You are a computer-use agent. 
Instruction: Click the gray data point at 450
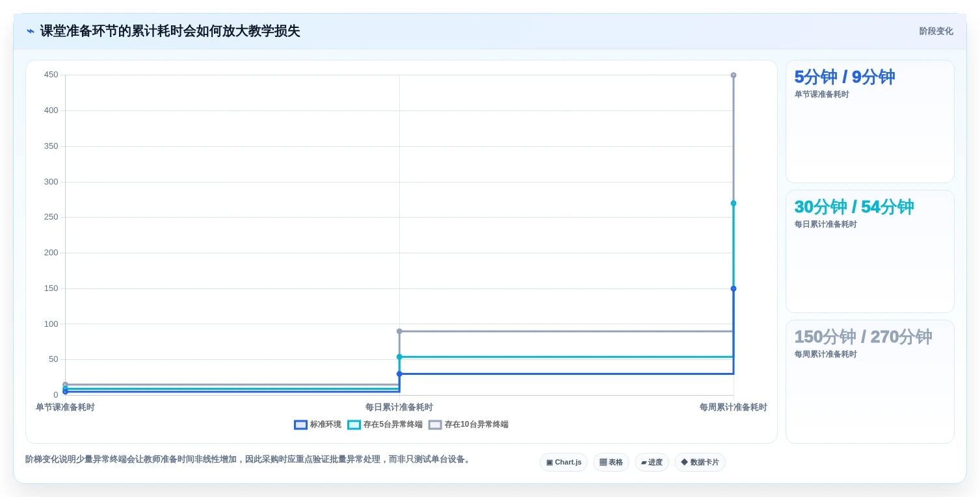click(734, 75)
